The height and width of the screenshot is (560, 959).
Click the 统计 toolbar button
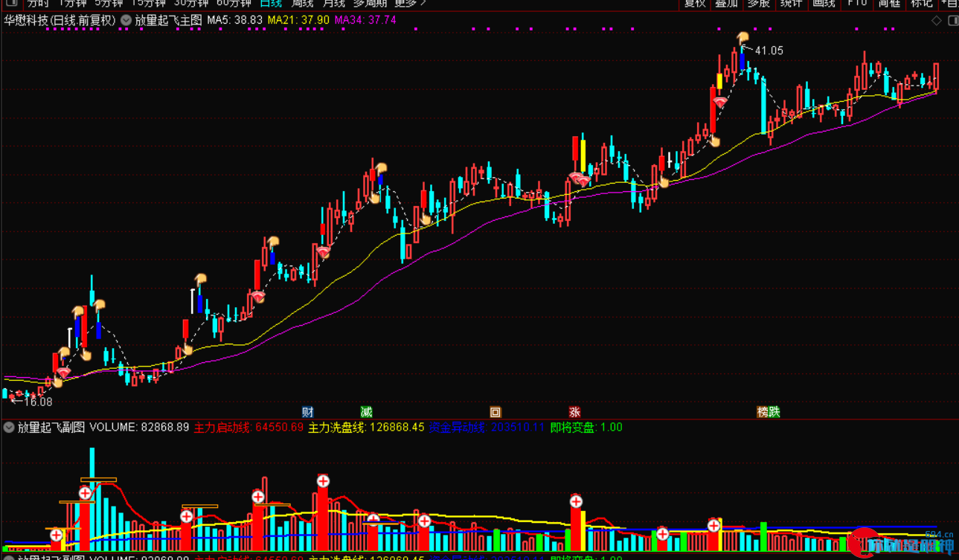coord(792,4)
